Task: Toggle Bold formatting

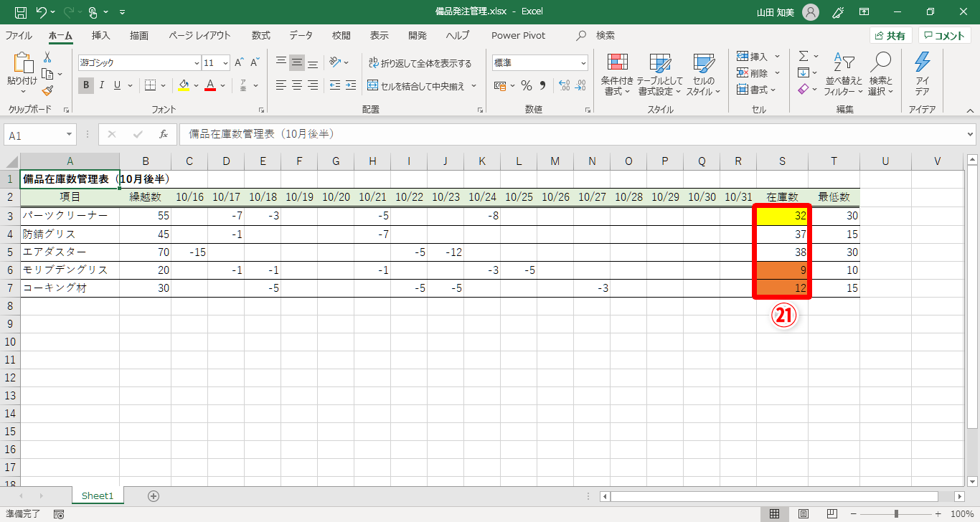Action: [86, 85]
